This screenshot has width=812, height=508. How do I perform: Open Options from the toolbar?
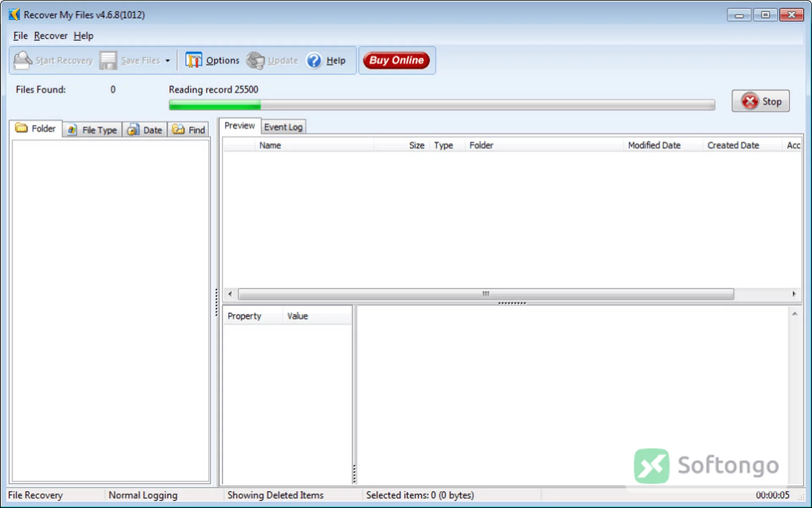coord(212,60)
